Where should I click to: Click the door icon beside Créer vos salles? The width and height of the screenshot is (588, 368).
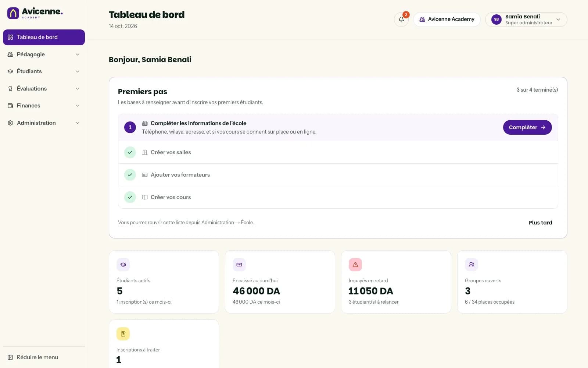pyautogui.click(x=145, y=152)
